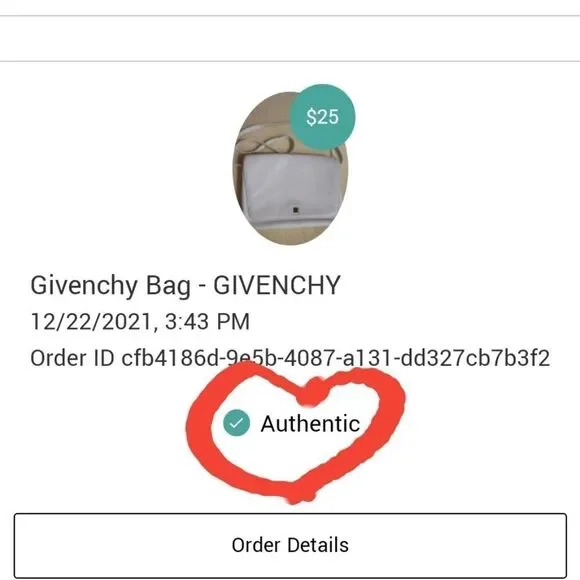Click the empty row between top dividers

pyautogui.click(x=290, y=38)
